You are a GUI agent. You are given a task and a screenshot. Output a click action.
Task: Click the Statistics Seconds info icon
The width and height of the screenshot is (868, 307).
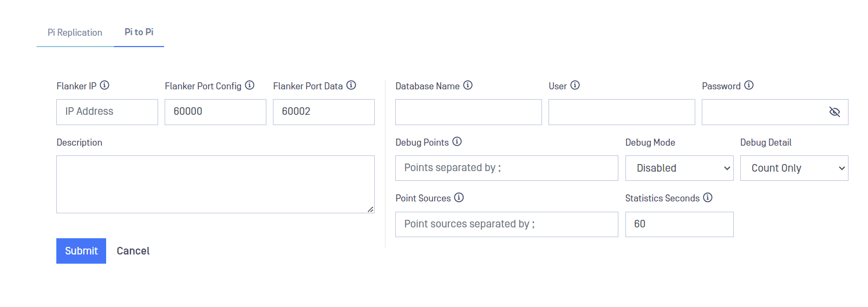click(x=708, y=197)
